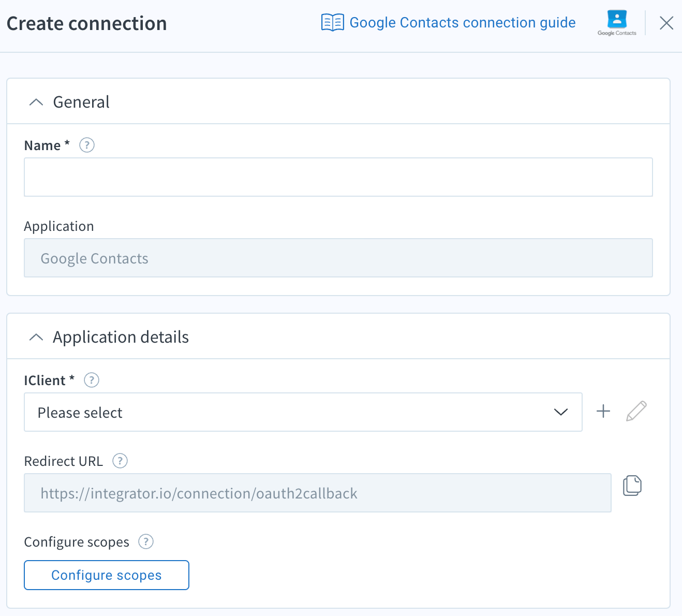
Task: Edit IClient using the pencil icon
Action: click(636, 412)
